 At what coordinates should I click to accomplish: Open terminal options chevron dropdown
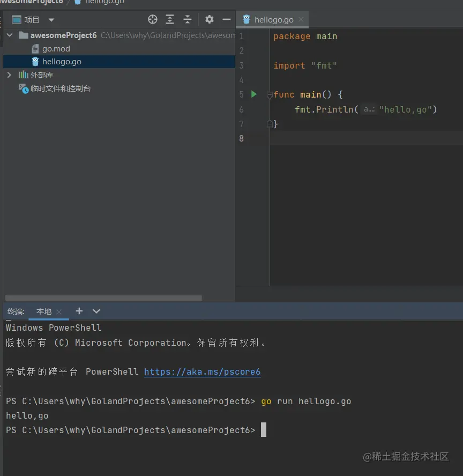pyautogui.click(x=96, y=311)
